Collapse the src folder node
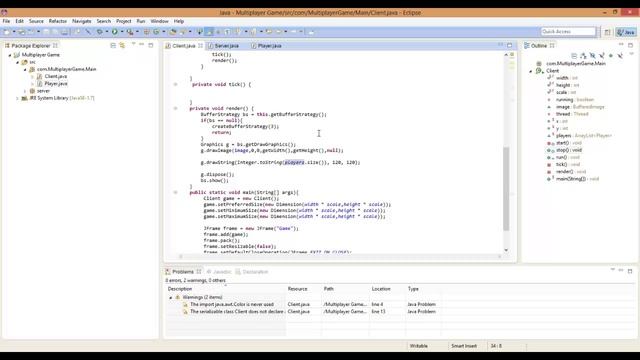 (x=18, y=62)
